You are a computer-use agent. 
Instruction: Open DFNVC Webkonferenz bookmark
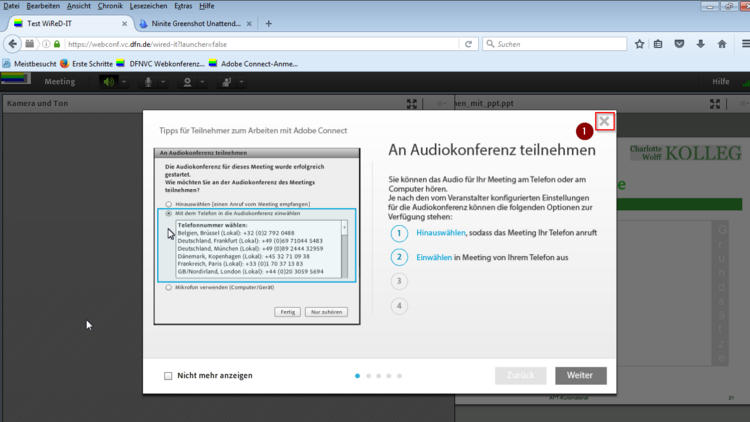tap(161, 64)
